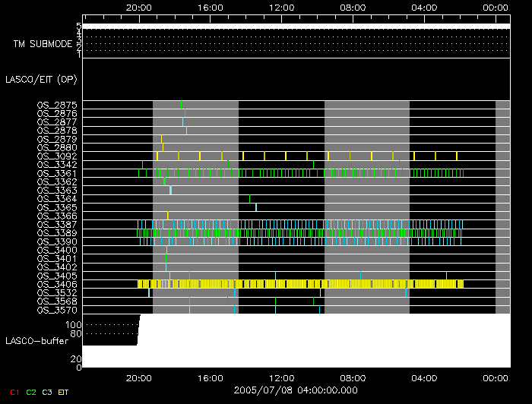Select the OS_3570 row label
532x404 pixels.
pyautogui.click(x=57, y=310)
